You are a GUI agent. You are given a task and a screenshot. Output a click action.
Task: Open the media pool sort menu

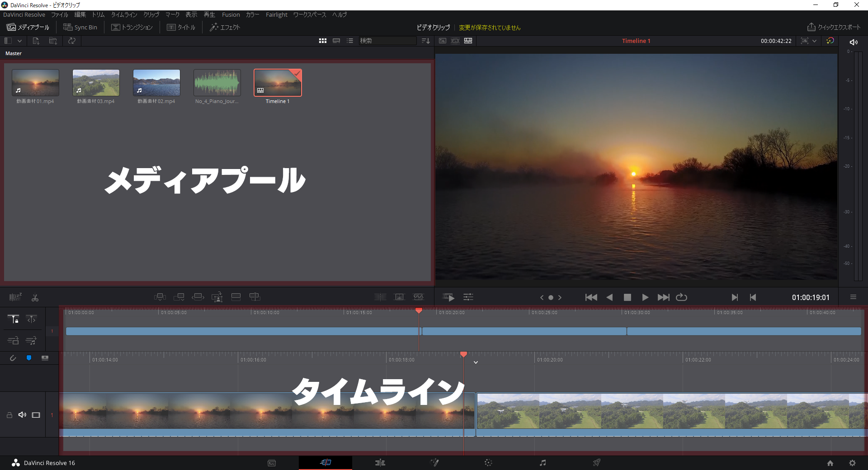coord(425,41)
